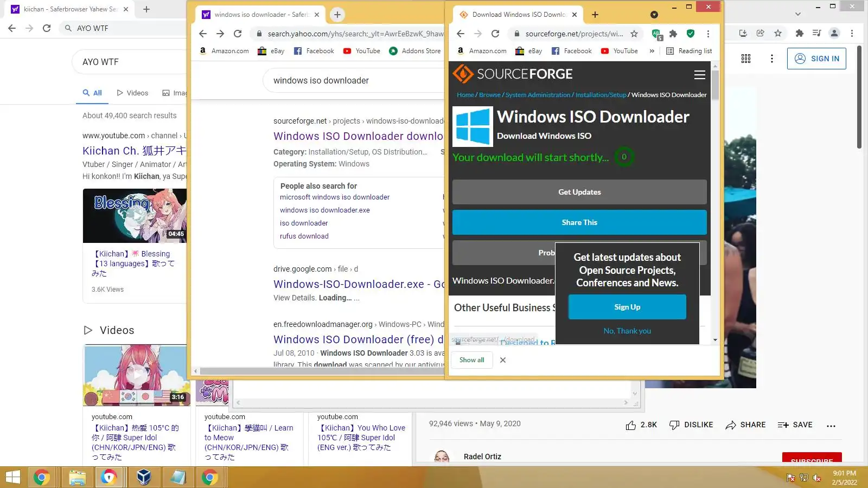This screenshot has height=488, width=868.
Task: Open Reading list in bookmarks bar
Action: (x=689, y=51)
